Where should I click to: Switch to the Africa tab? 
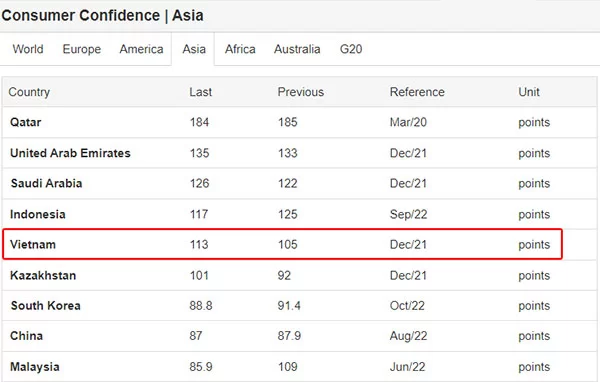click(240, 49)
